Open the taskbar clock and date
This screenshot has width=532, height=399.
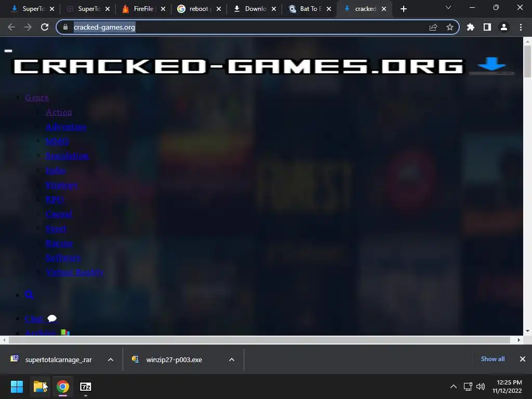click(507, 387)
